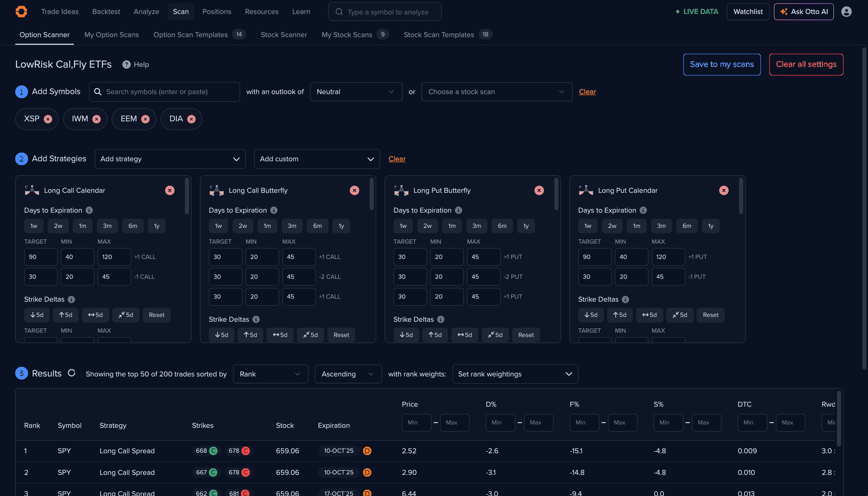Image resolution: width=868 pixels, height=496 pixels.
Task: Click the Clear all settings button
Action: pos(806,64)
